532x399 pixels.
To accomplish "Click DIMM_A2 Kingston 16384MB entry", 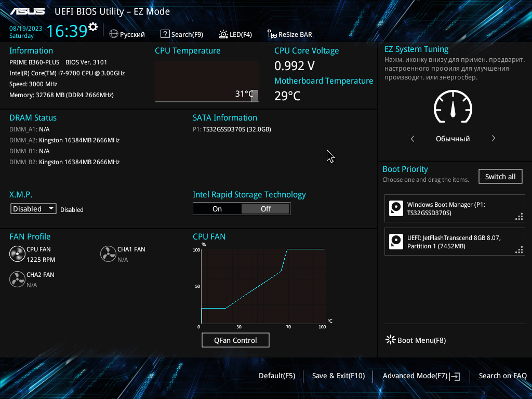I will (64, 140).
